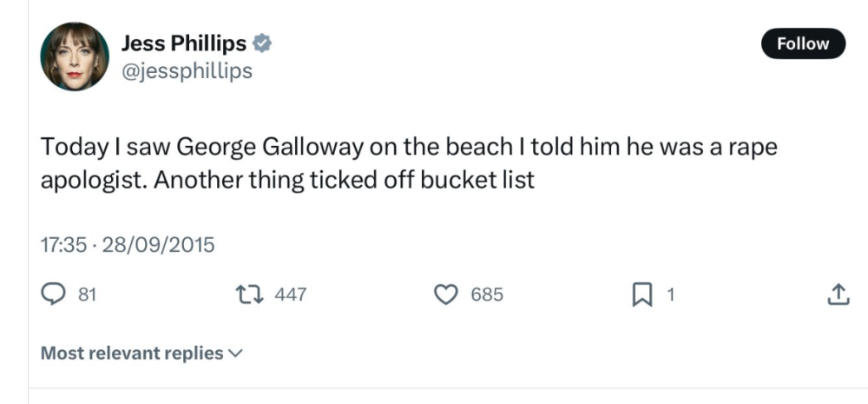
Task: Click the 81 replies count
Action: [87, 295]
